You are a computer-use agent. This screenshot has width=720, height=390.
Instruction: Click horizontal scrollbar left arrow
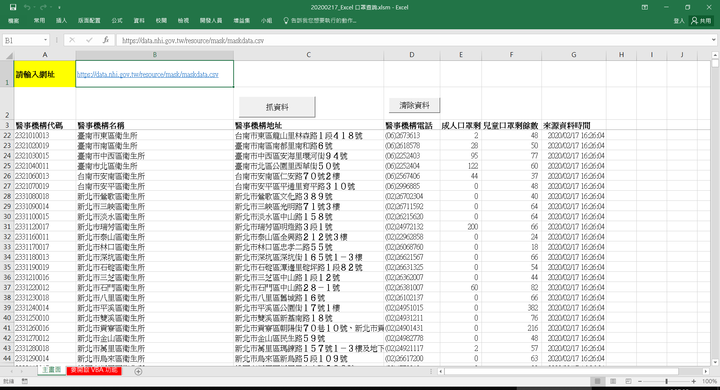[441, 371]
